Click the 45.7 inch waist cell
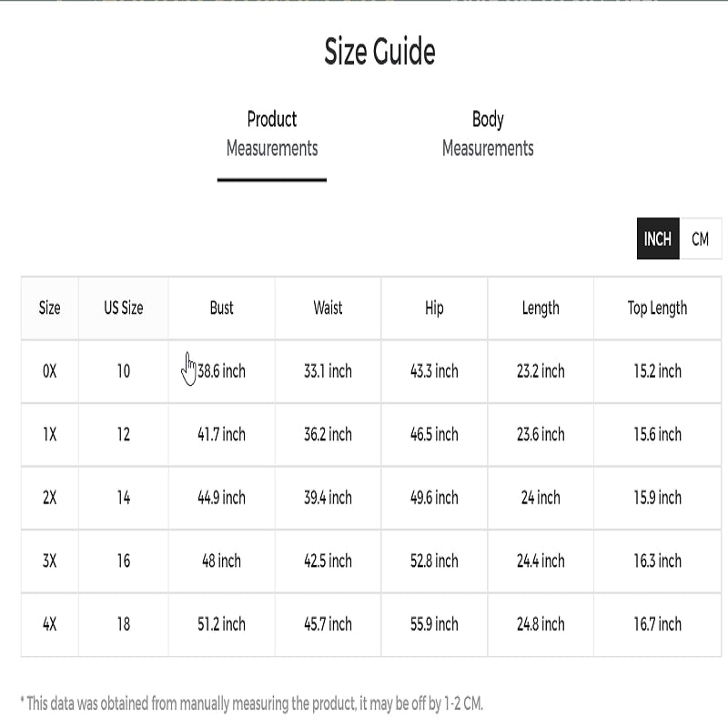The image size is (728, 728). [328, 623]
